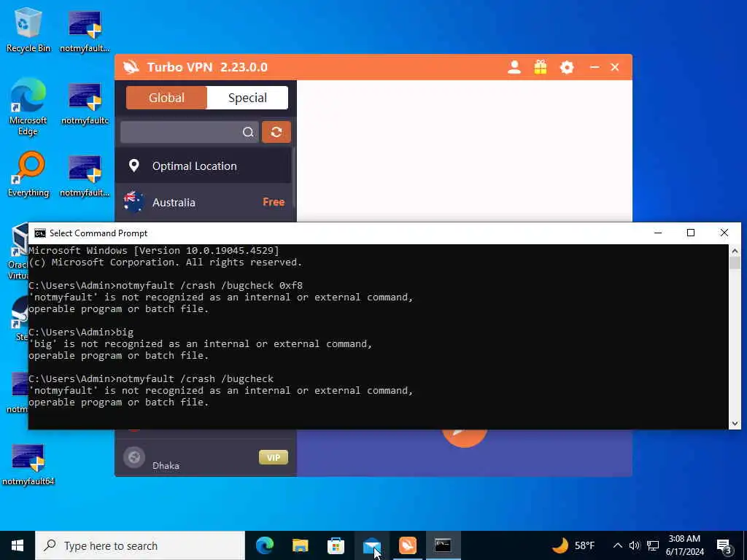Select the notmyfault64 desktop icon
747x560 pixels.
(28, 464)
